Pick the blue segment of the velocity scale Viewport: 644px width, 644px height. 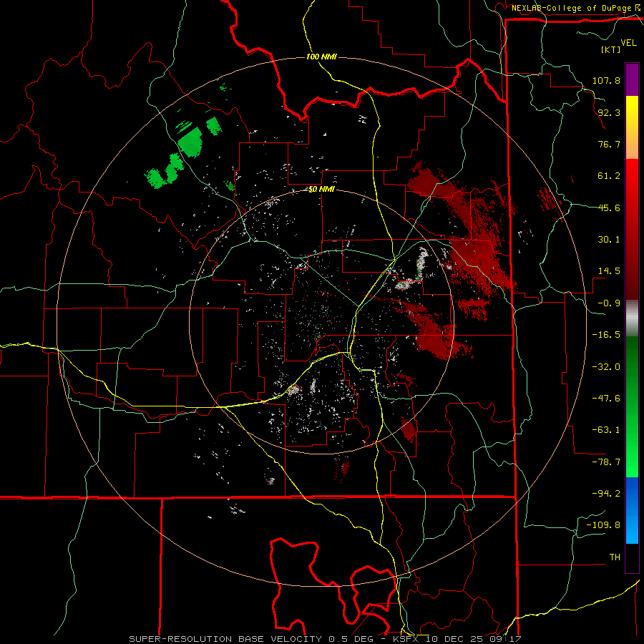pyautogui.click(x=632, y=510)
